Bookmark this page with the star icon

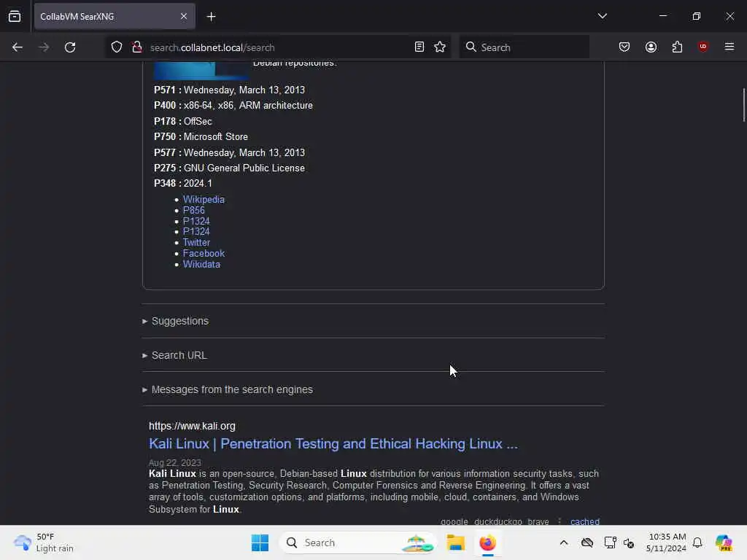(440, 47)
